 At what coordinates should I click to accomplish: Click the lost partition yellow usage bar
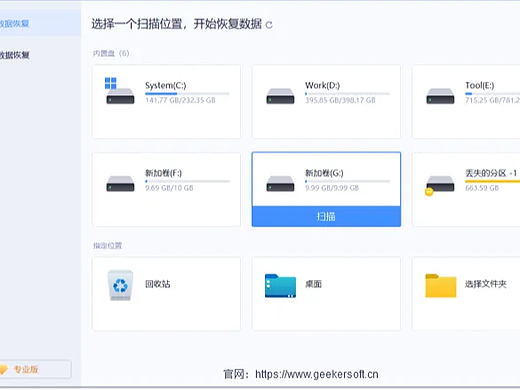tap(492, 182)
